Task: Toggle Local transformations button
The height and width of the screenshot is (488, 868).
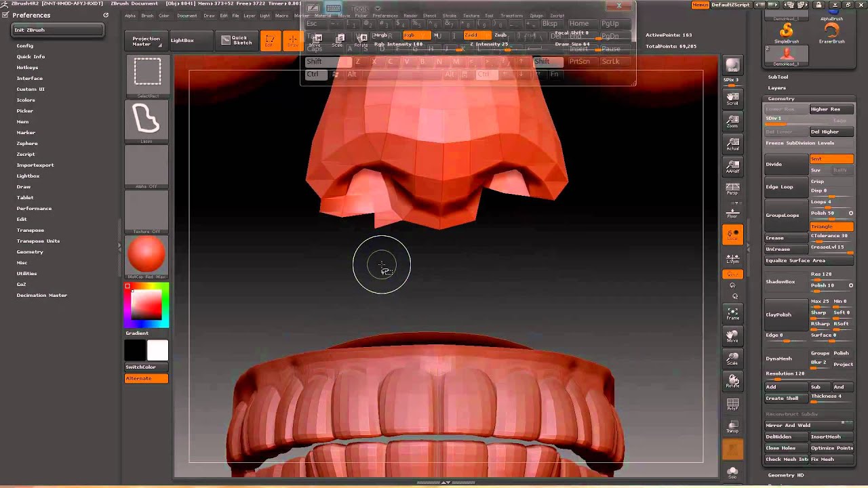Action: (x=732, y=235)
